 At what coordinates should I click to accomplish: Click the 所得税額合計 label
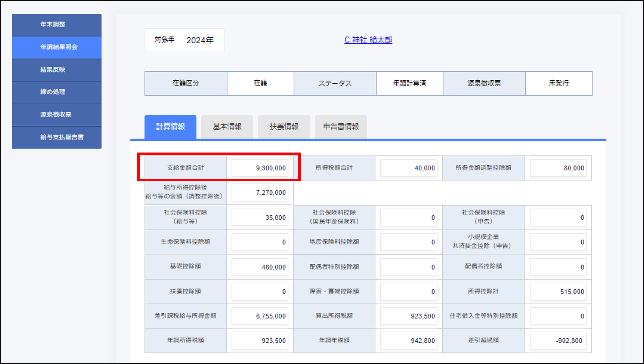click(334, 168)
